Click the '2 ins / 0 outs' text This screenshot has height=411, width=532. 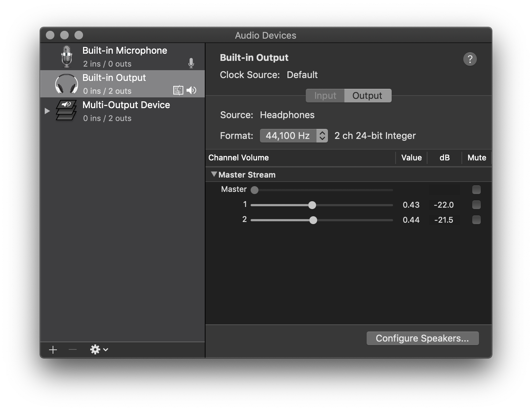107,64
